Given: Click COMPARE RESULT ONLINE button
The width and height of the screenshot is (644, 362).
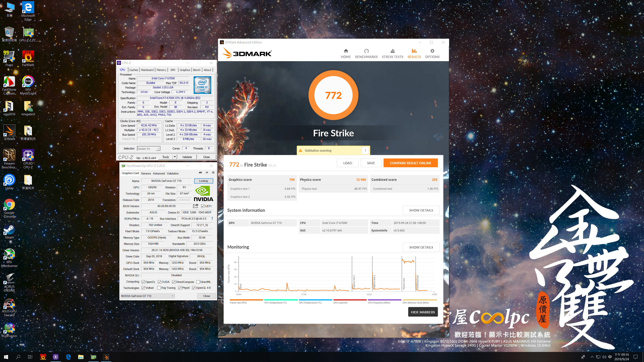Looking at the screenshot, I should (x=411, y=163).
